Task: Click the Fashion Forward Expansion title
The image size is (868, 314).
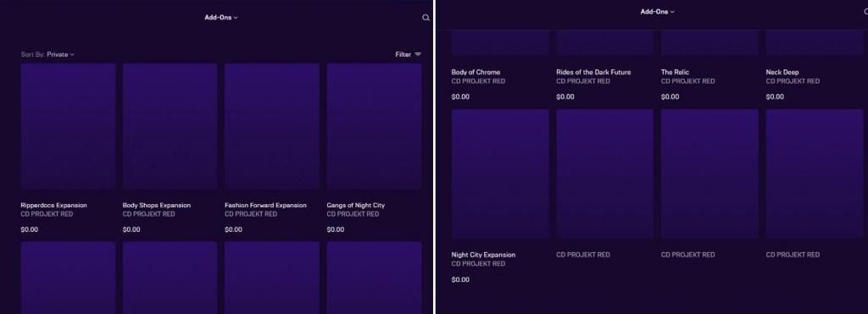Action: click(265, 205)
